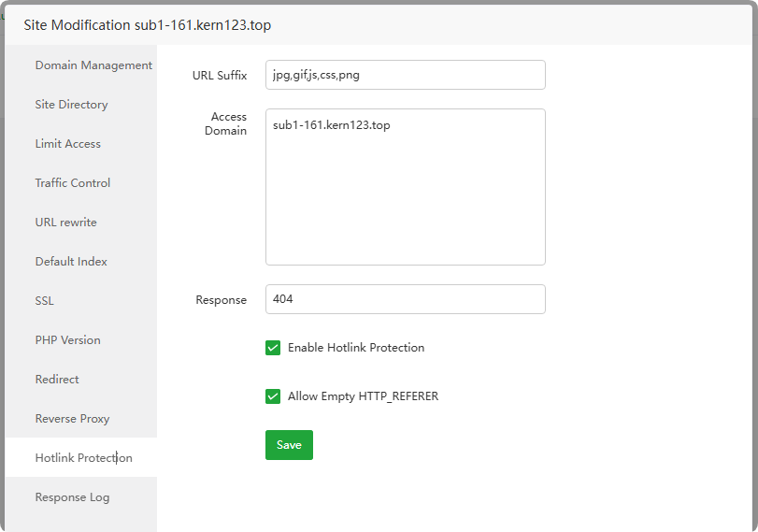Select the Default Index tab

(71, 262)
